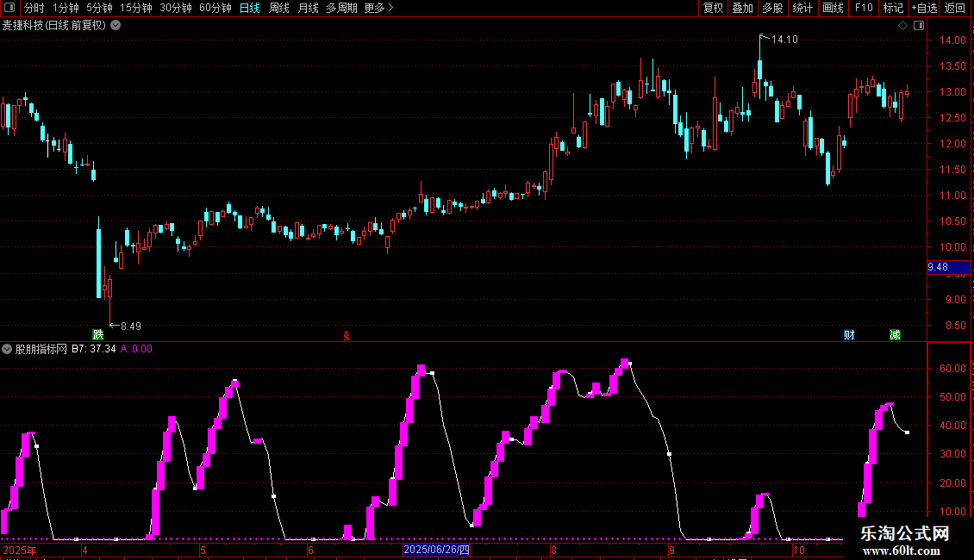Click month 10 on the time axis
This screenshot has height=560, width=974.
tap(799, 550)
